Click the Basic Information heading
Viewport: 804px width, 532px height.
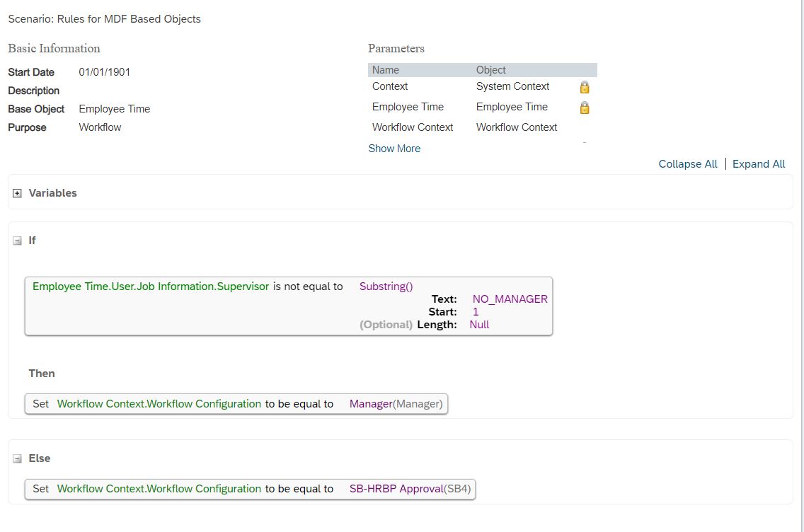click(54, 49)
